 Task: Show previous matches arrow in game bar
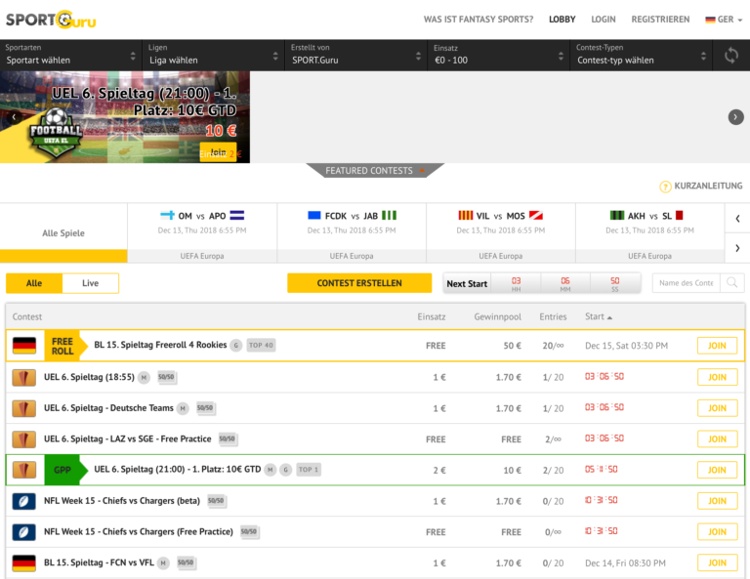737,219
